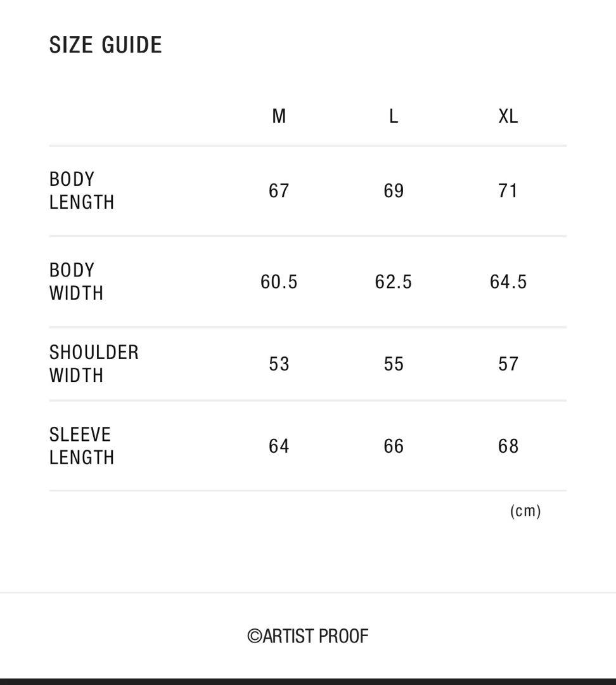The image size is (616, 685).
Task: Select the XL size column header
Action: 508,116
